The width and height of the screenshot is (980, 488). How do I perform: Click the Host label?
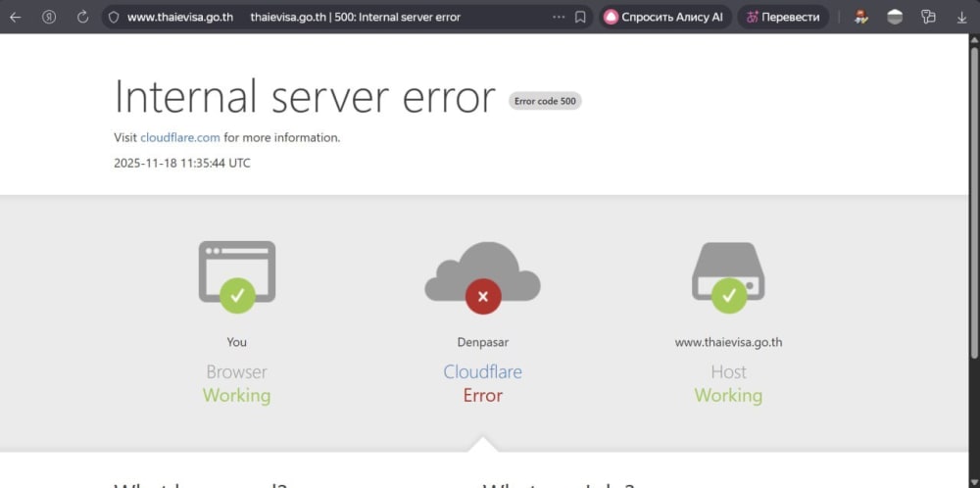[x=729, y=371]
